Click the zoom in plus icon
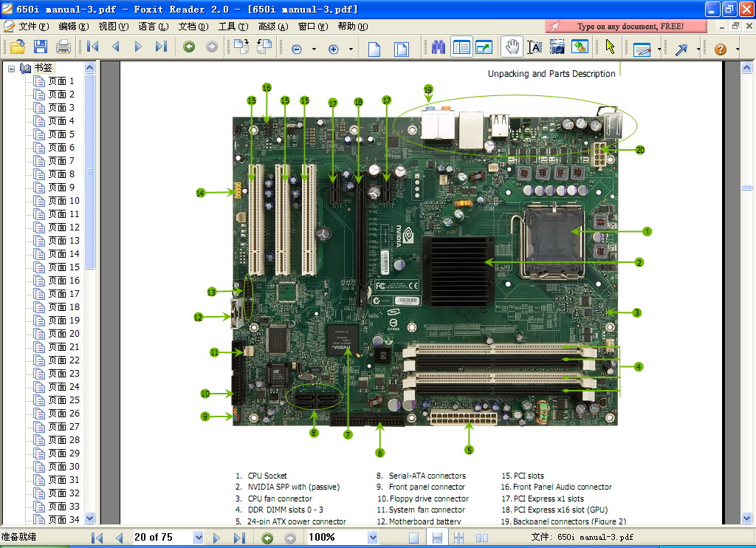This screenshot has height=548, width=756. [333, 49]
